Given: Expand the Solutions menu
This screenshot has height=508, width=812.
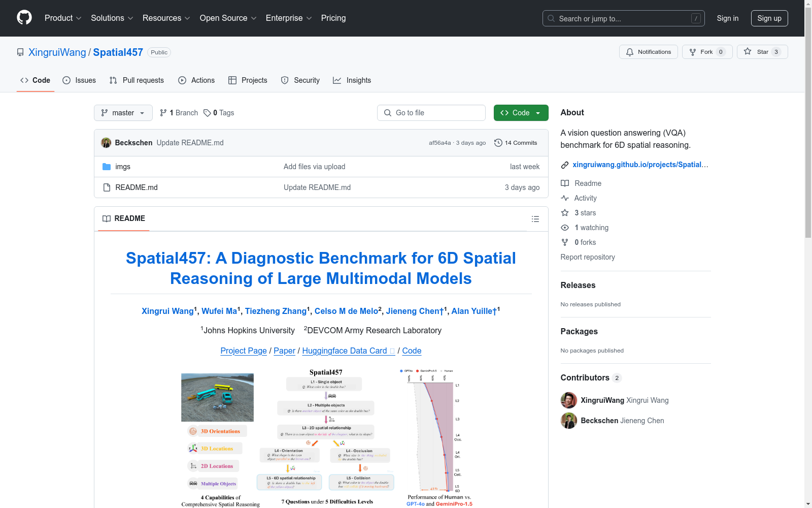Looking at the screenshot, I should pos(112,18).
